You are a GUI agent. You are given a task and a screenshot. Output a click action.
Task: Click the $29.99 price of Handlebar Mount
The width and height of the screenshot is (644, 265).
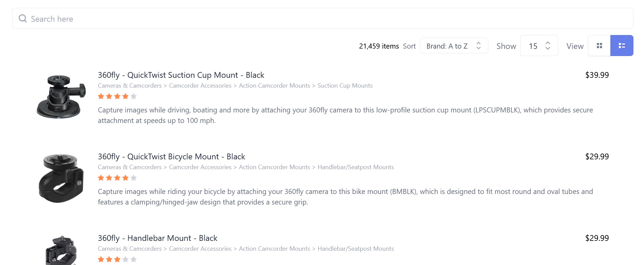[597, 238]
